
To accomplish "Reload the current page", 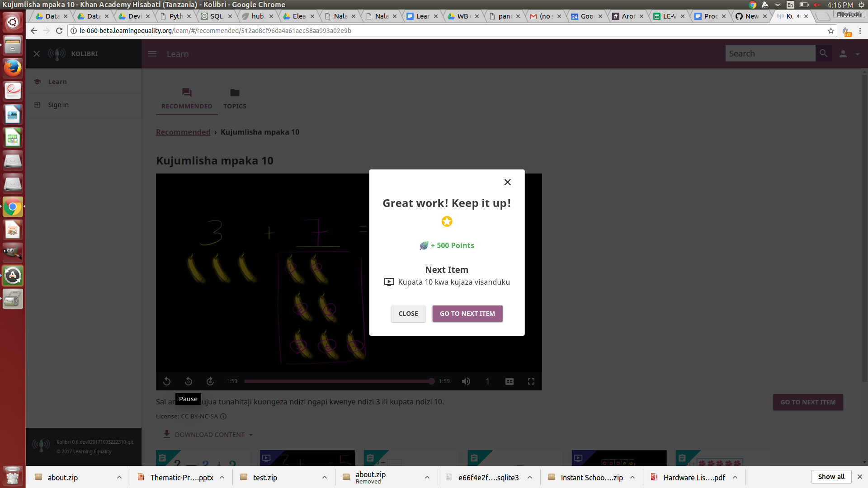I will click(x=59, y=31).
